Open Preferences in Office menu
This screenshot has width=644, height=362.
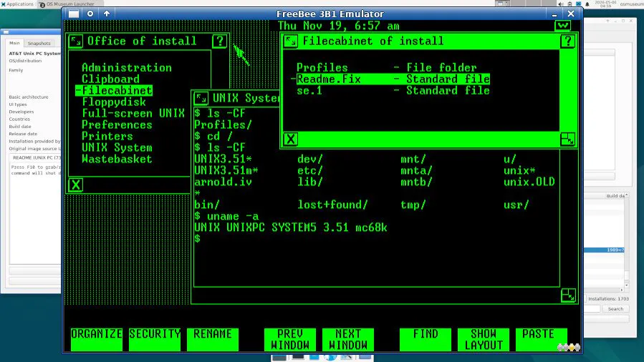[x=117, y=125]
